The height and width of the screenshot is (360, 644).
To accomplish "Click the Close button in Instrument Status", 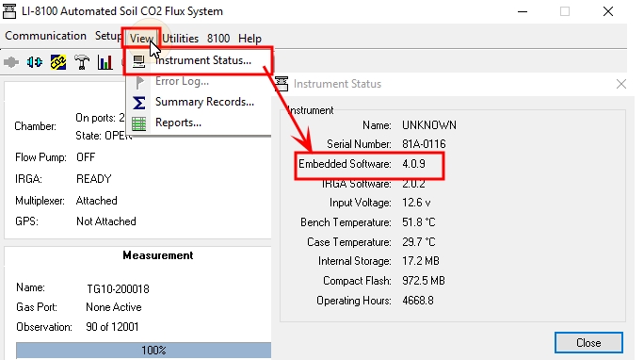I will point(588,343).
